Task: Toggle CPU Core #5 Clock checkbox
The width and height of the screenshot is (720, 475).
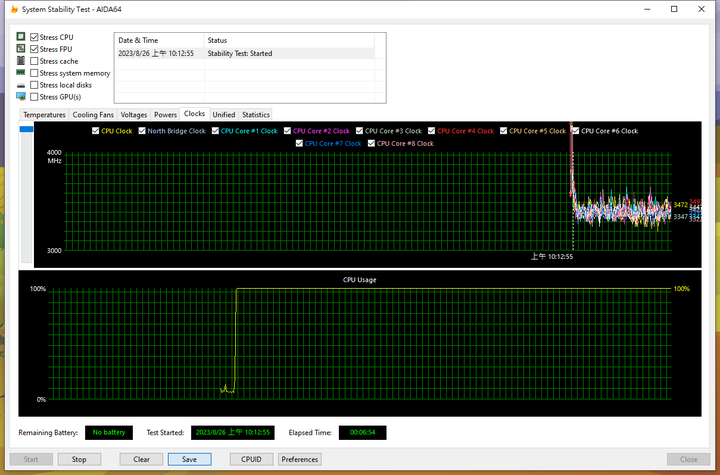Action: 503,131
